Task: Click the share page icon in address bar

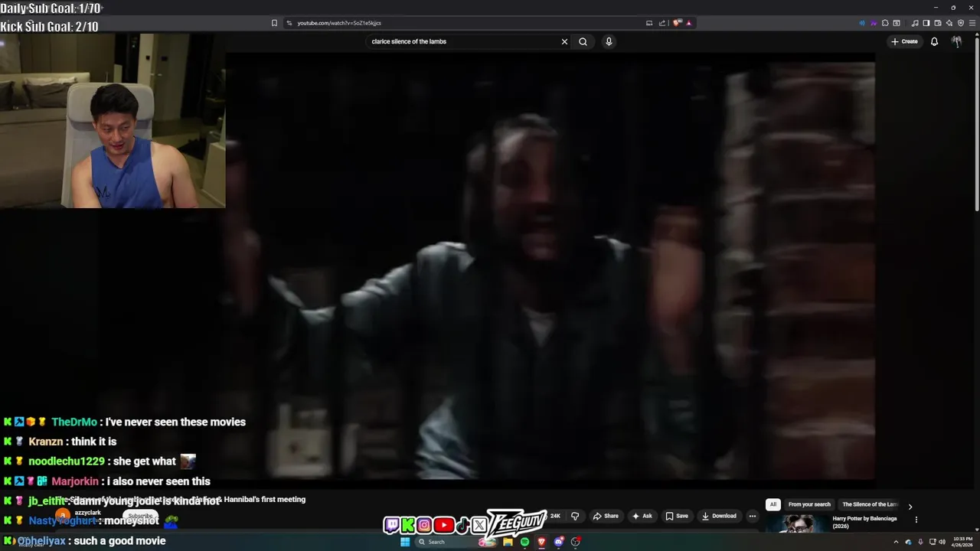Action: [x=662, y=23]
